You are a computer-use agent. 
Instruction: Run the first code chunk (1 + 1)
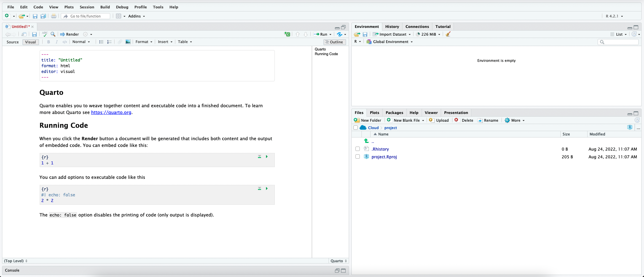[267, 157]
